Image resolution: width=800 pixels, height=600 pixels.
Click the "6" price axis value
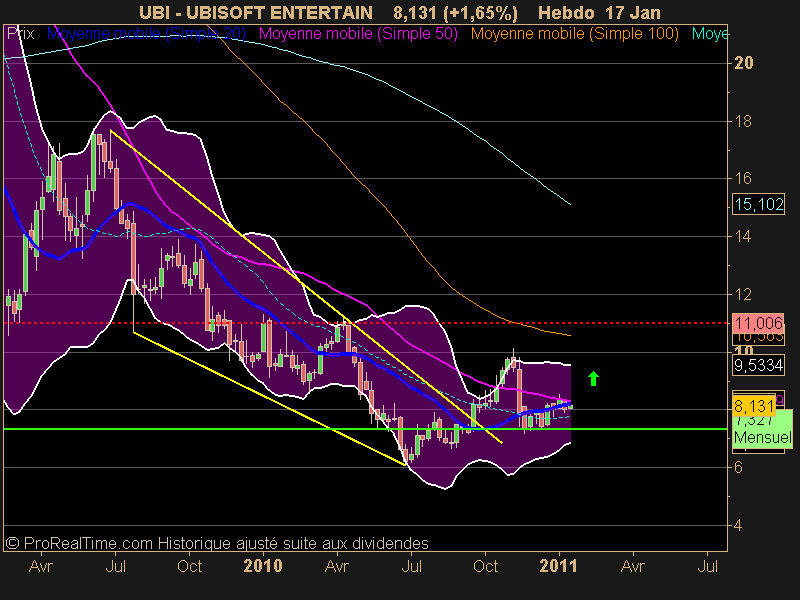[738, 467]
